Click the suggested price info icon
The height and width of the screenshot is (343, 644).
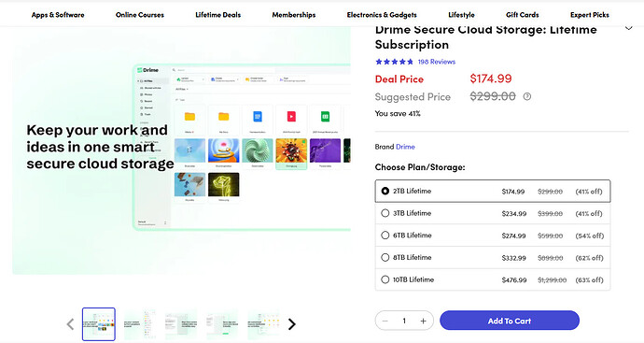[x=527, y=96]
